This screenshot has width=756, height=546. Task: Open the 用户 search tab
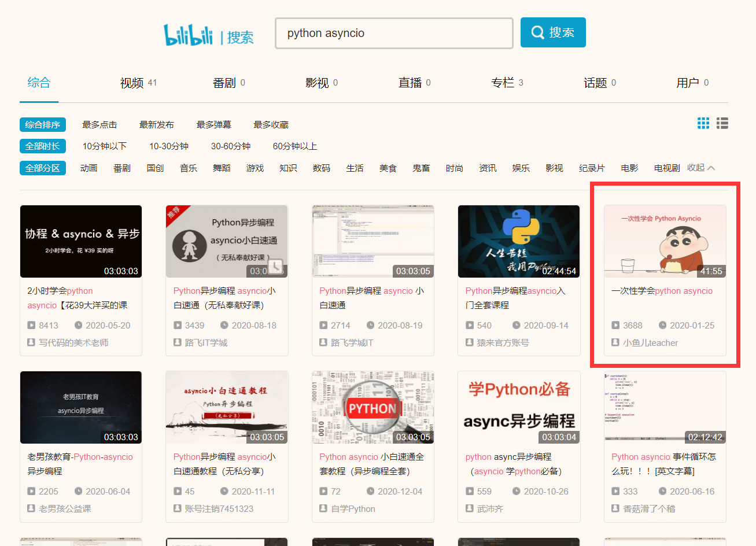(x=688, y=82)
